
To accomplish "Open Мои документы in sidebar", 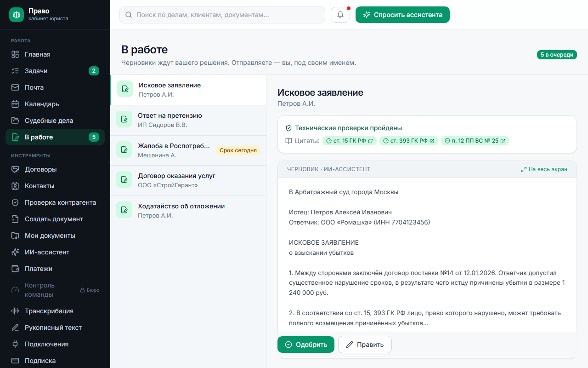I will pos(55,236).
